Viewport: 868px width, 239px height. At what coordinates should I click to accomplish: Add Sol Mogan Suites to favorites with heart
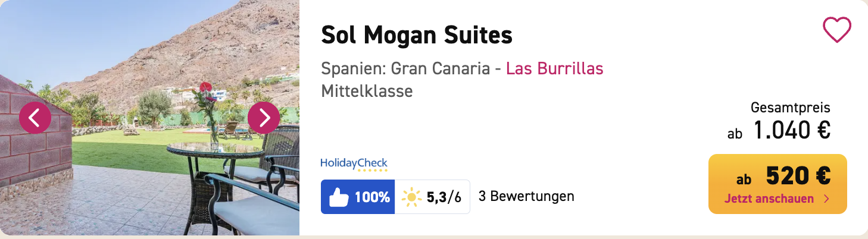pos(836,30)
